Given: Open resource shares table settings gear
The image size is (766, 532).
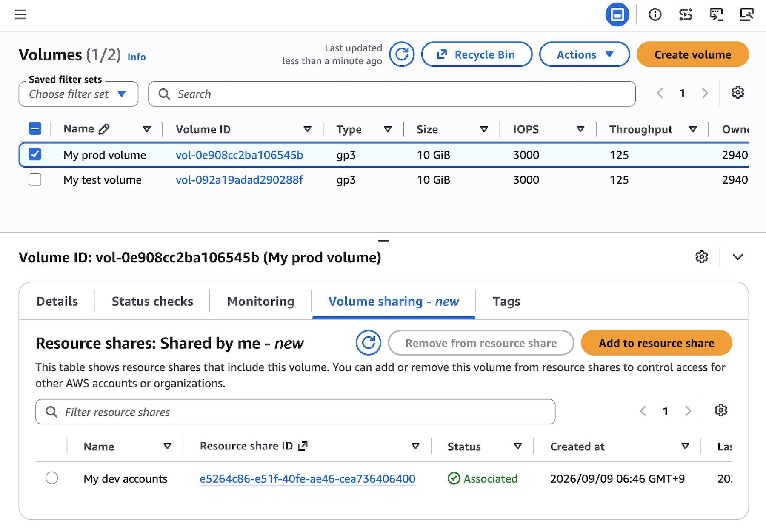Looking at the screenshot, I should click(721, 410).
